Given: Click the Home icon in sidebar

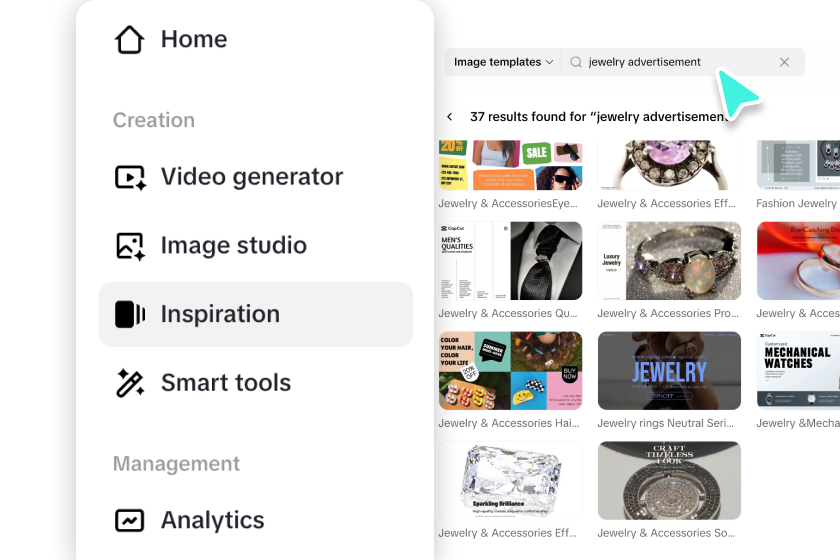Looking at the screenshot, I should 130,40.
